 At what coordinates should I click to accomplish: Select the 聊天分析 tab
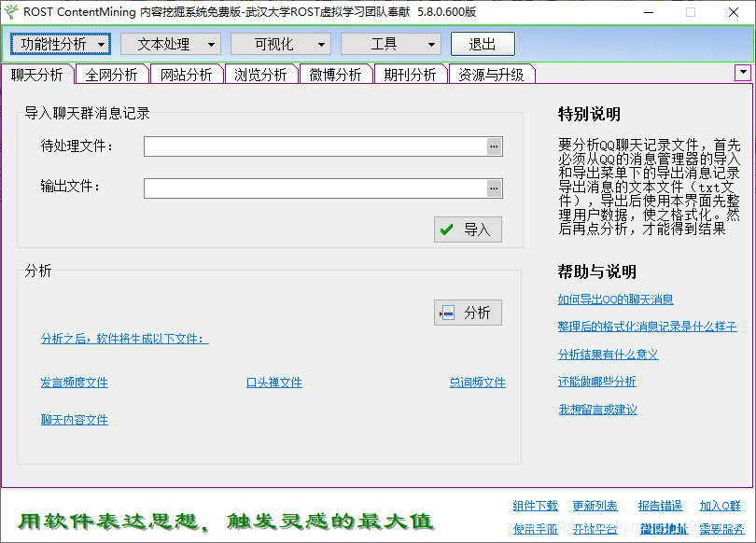[37, 75]
